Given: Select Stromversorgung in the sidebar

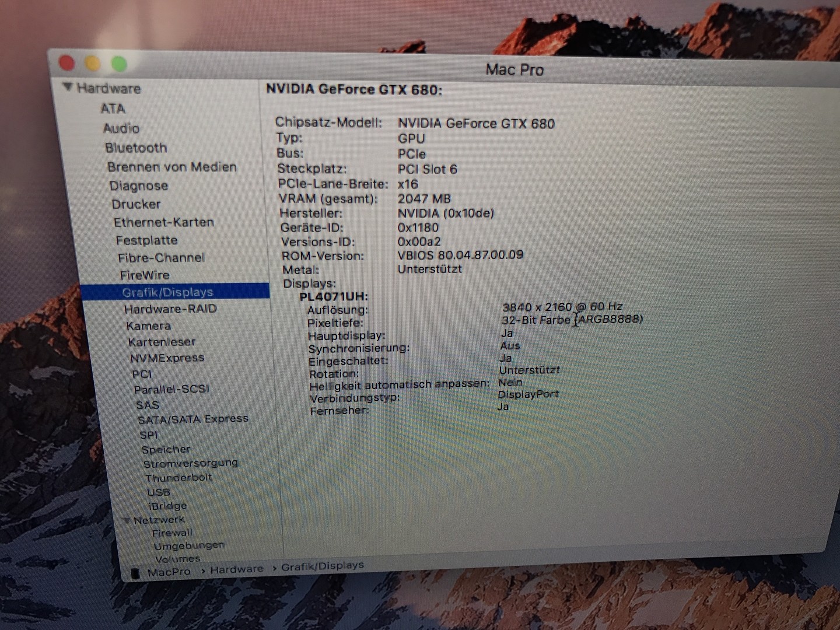Looking at the screenshot, I should pos(191,463).
